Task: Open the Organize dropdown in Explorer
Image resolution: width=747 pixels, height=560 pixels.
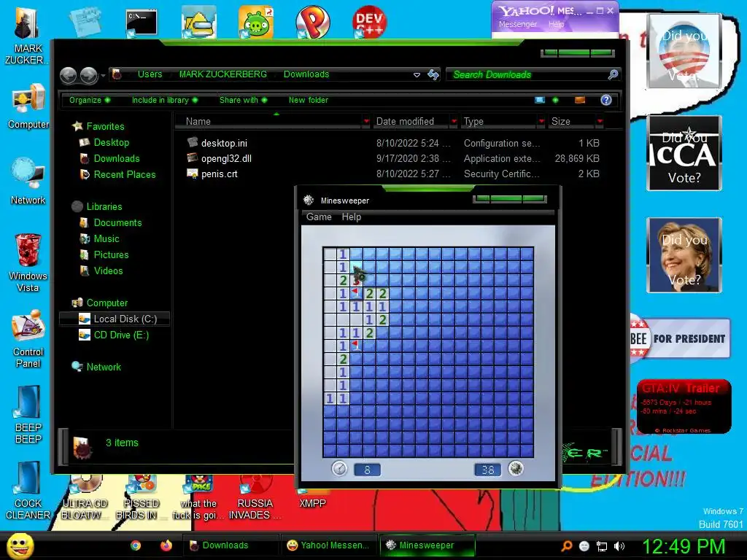Action: [90, 100]
